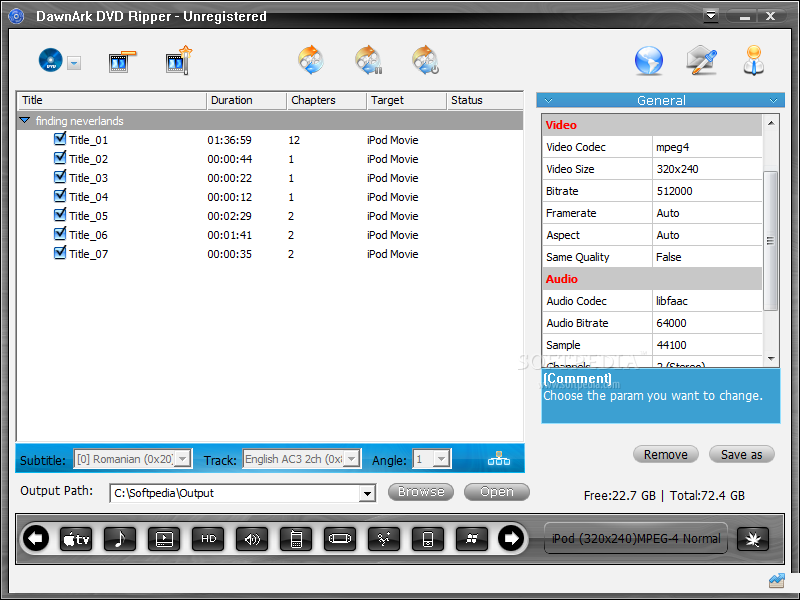Screen dimensions: 800x600
Task: Click the properties scroll up arrow
Action: (771, 123)
